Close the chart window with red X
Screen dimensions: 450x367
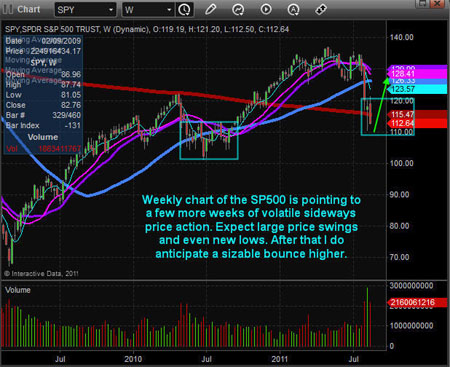point(437,3)
